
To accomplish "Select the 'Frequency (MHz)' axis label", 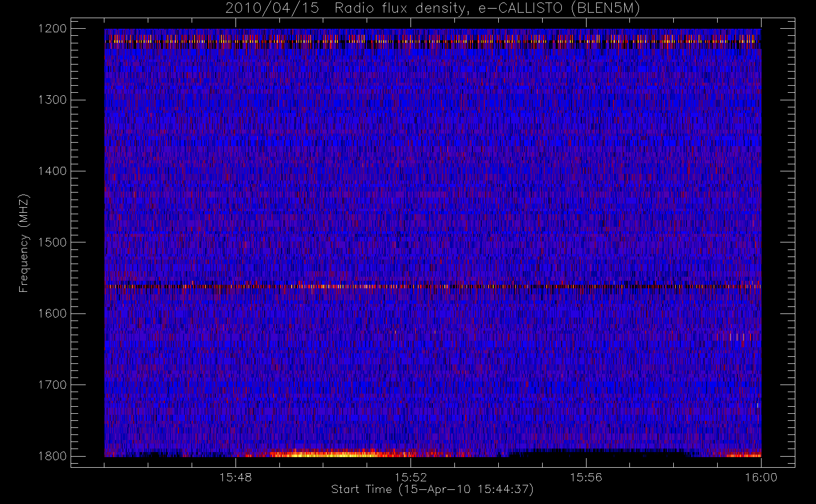I will pyautogui.click(x=24, y=243).
